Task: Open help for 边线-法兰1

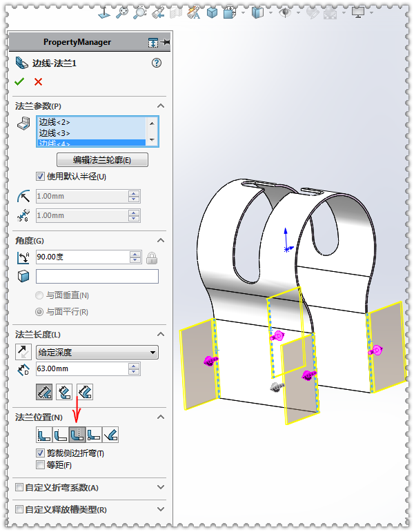Action: pos(157,63)
